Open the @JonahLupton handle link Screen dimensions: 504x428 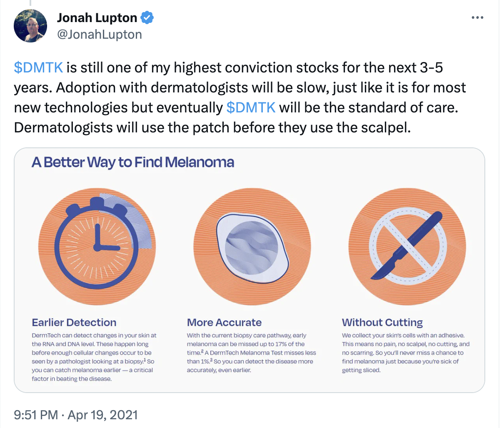(99, 34)
